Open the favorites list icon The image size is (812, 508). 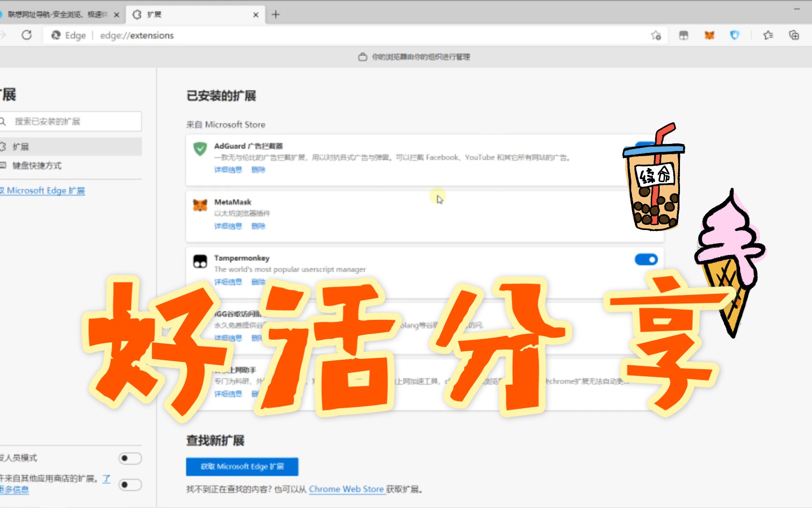coord(768,35)
